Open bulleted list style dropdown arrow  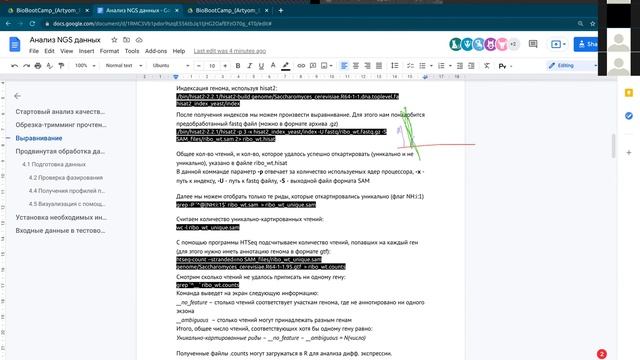tap(431, 66)
